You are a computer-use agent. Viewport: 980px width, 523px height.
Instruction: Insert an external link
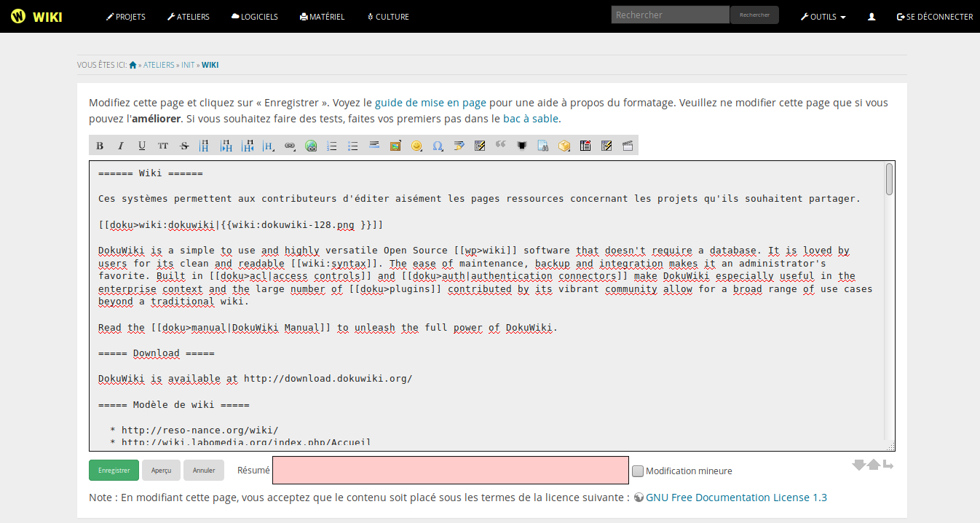click(311, 146)
